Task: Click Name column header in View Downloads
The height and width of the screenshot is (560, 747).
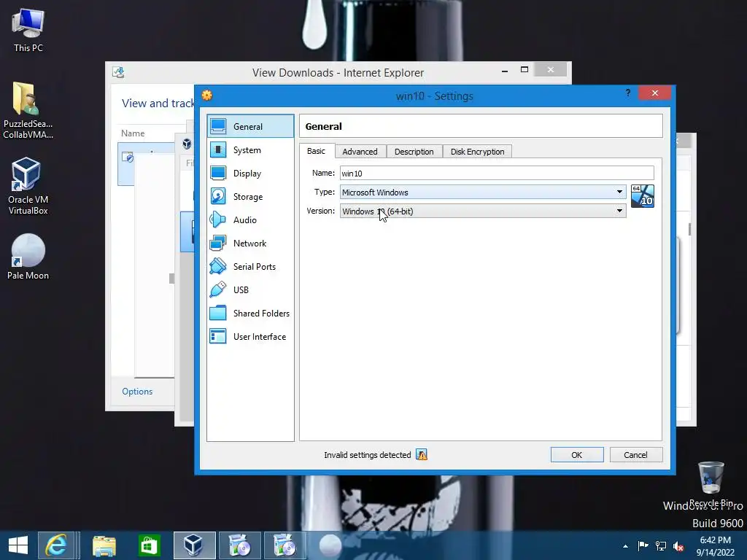Action: coord(133,133)
